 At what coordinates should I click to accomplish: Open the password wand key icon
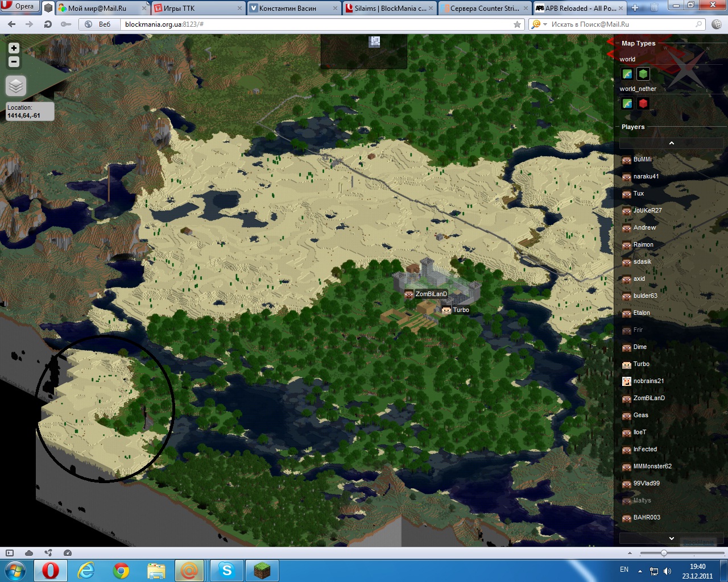[66, 24]
